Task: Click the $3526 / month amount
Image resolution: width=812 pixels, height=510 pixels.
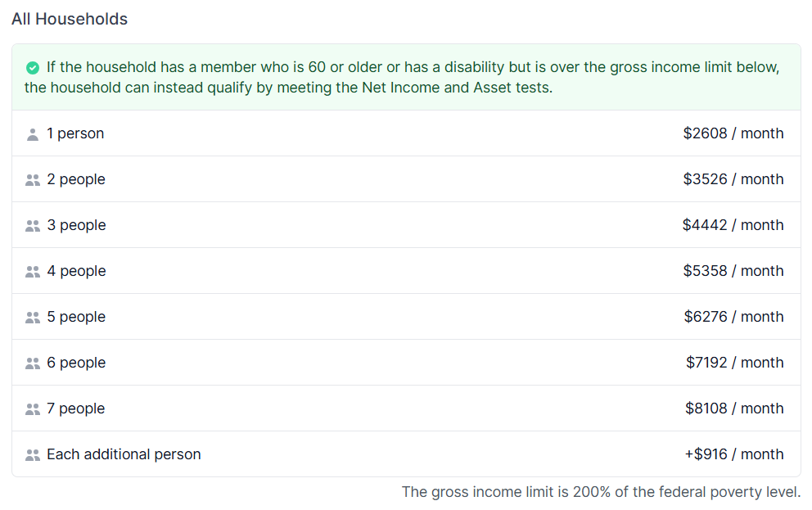Action: [x=733, y=179]
